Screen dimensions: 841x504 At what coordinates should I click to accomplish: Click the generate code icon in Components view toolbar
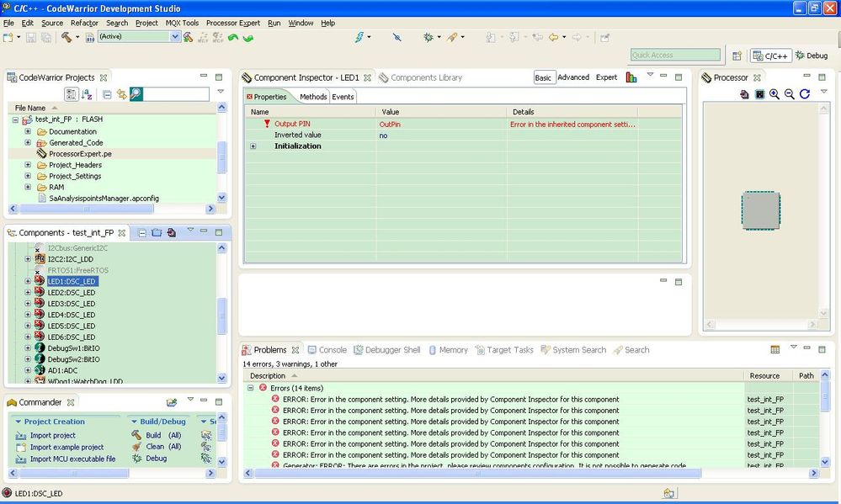(x=171, y=233)
